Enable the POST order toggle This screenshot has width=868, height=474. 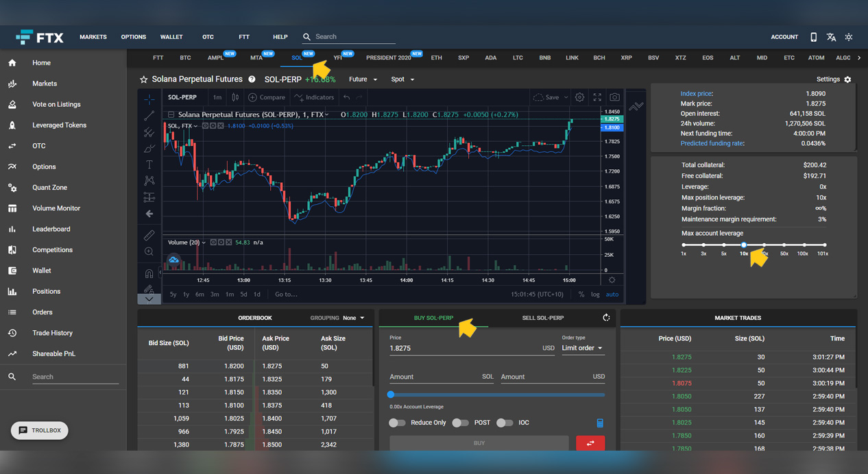(461, 423)
